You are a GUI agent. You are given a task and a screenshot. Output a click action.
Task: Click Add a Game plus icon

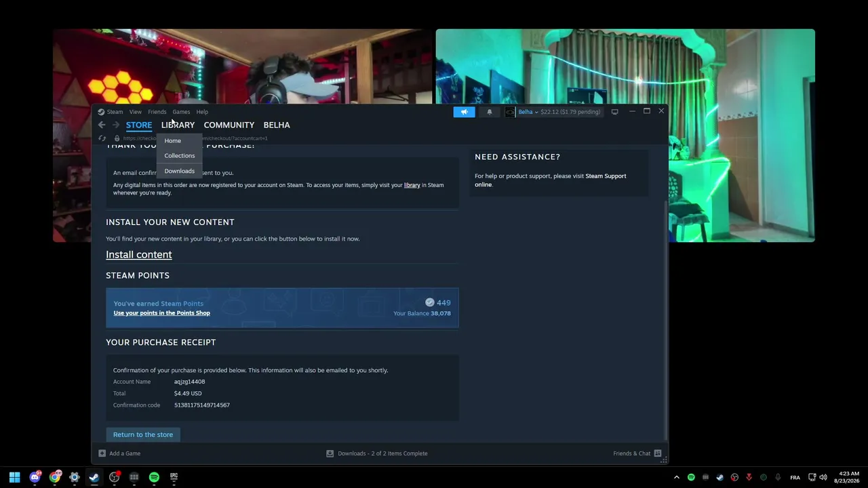[x=102, y=453]
